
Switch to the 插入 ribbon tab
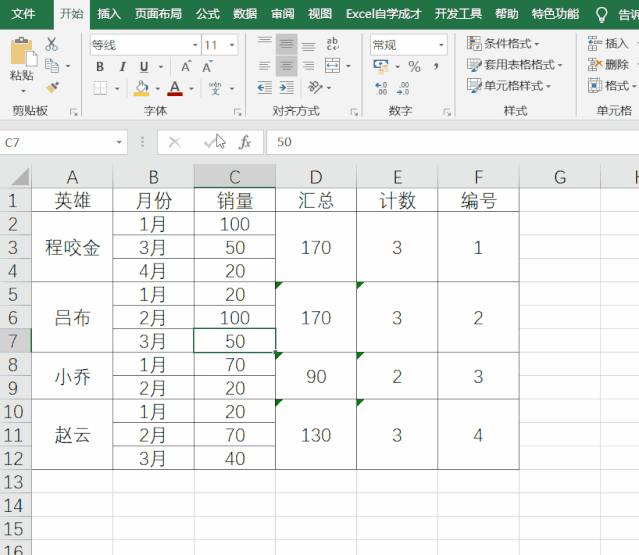pos(109,14)
